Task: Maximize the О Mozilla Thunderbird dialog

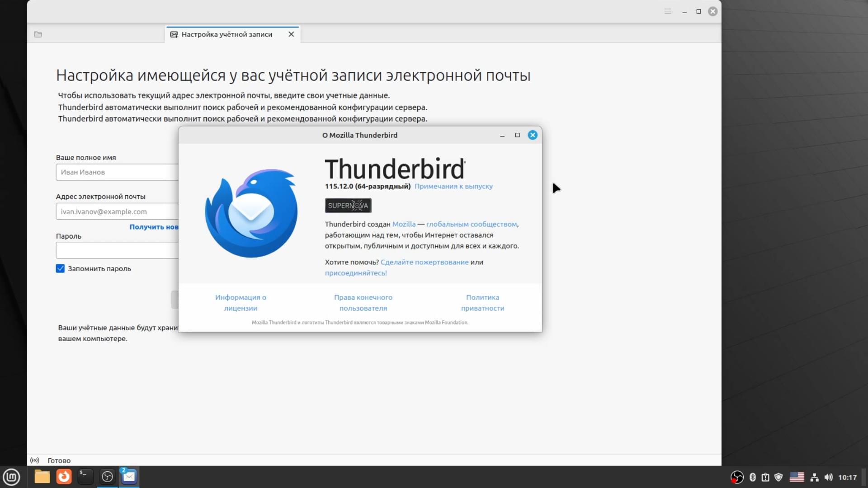Action: (518, 135)
